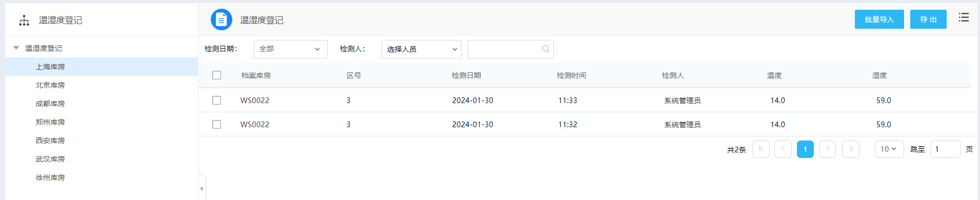Image resolution: width=980 pixels, height=200 pixels.
Task: Click the 导出 button
Action: click(x=928, y=19)
